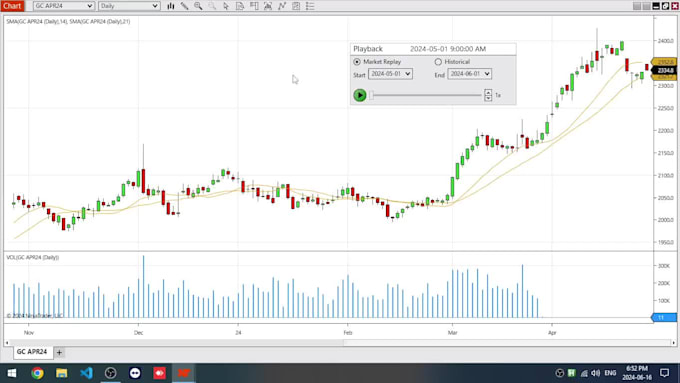Select the cursor pointer tool icon
Image resolution: width=680 pixels, height=383 pixels.
pos(226,6)
